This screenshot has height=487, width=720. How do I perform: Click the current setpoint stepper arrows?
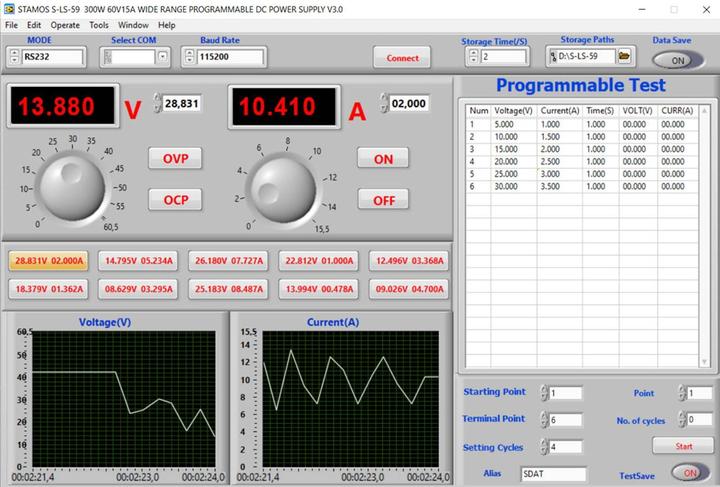(x=383, y=103)
